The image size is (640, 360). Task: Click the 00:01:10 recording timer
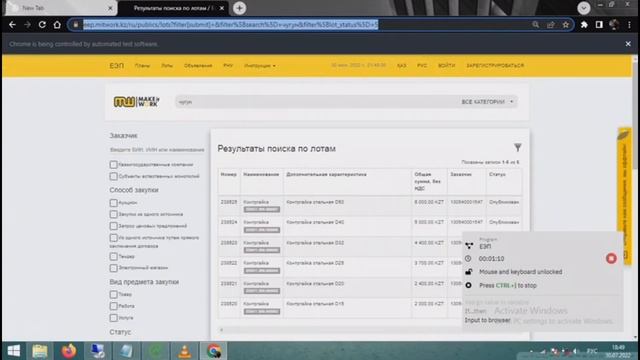pos(491,259)
